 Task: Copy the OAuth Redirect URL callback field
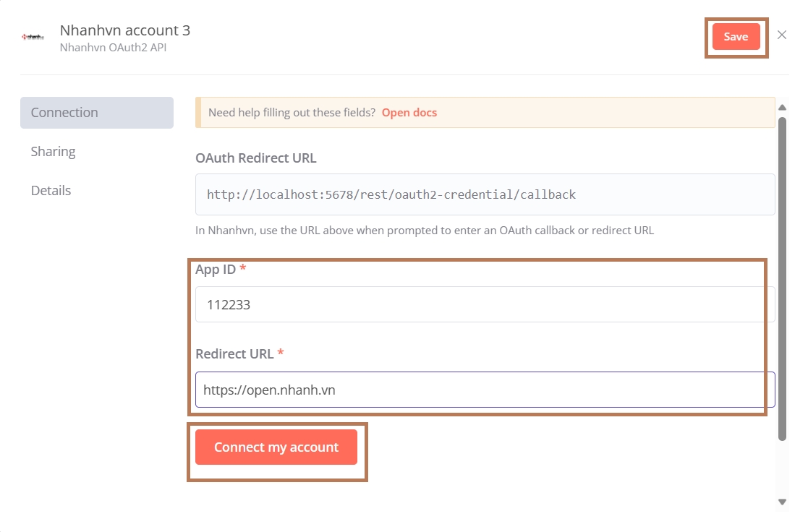tap(485, 194)
